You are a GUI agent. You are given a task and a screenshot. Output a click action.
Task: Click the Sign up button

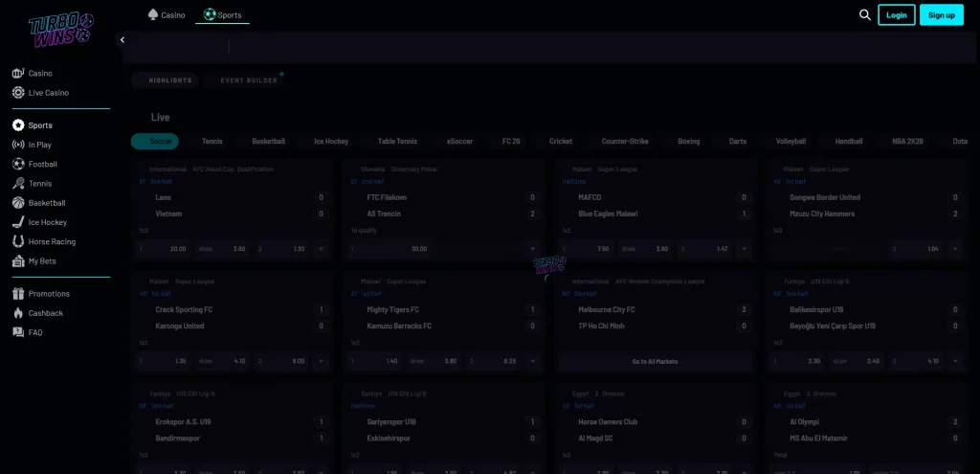tap(942, 15)
